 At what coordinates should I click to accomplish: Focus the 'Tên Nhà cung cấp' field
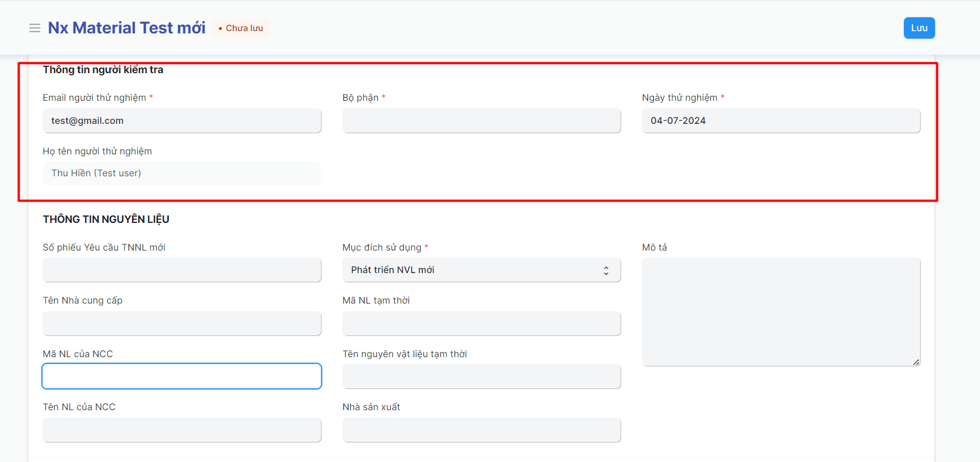181,324
